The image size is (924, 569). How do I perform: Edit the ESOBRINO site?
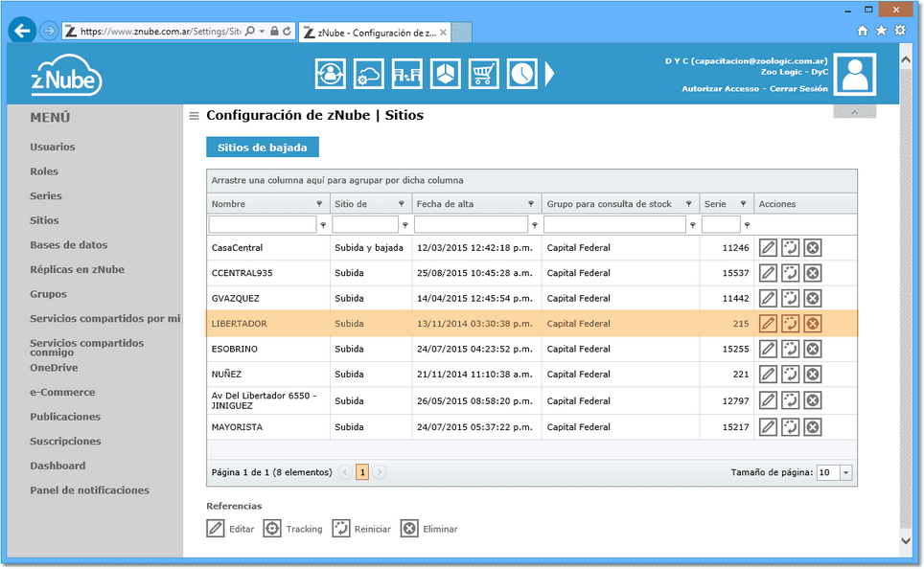tap(768, 350)
